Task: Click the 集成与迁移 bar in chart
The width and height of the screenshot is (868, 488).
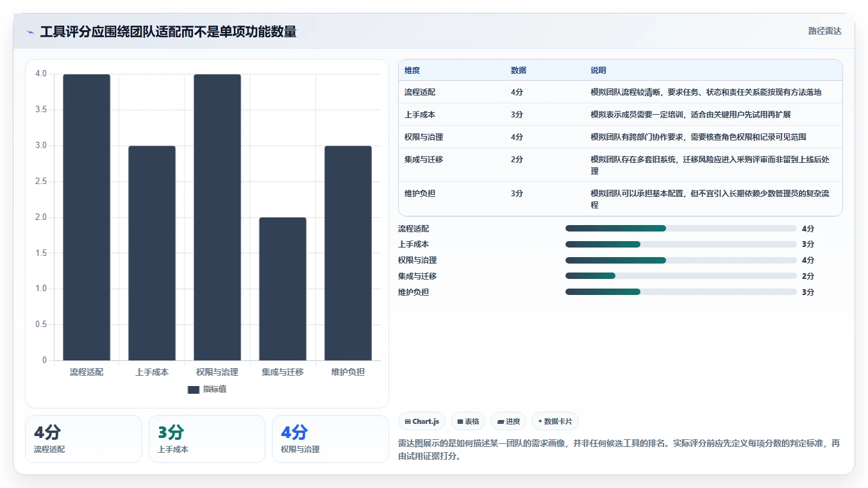Action: click(283, 289)
